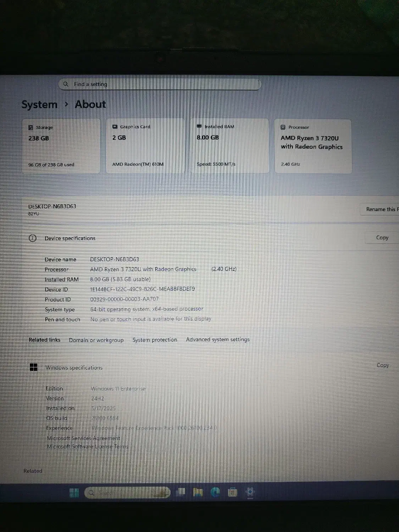This screenshot has height=532, width=399.
Task: Open Microsoft Software License Terms link
Action: pyautogui.click(x=88, y=447)
